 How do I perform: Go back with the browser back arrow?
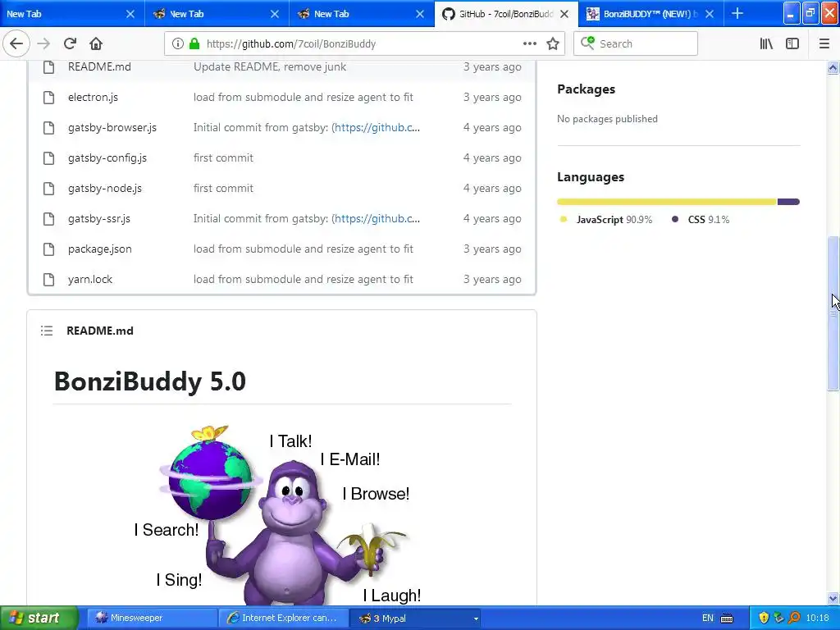(16, 43)
